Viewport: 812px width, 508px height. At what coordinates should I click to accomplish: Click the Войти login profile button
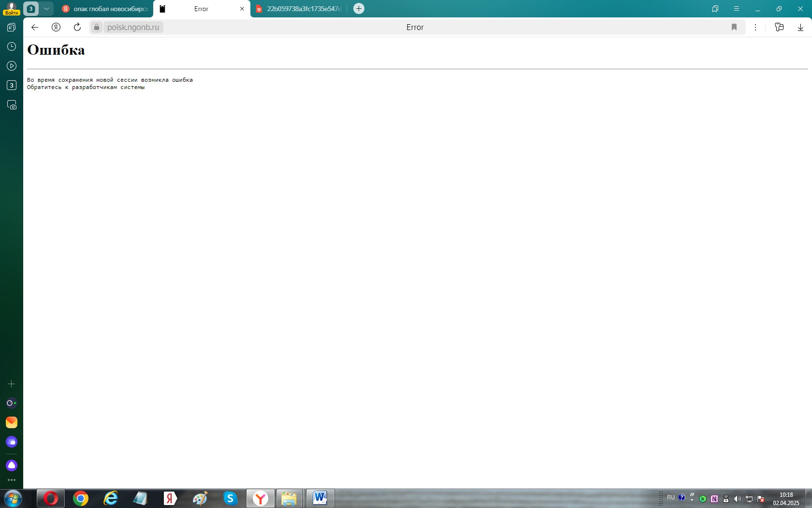tap(11, 9)
